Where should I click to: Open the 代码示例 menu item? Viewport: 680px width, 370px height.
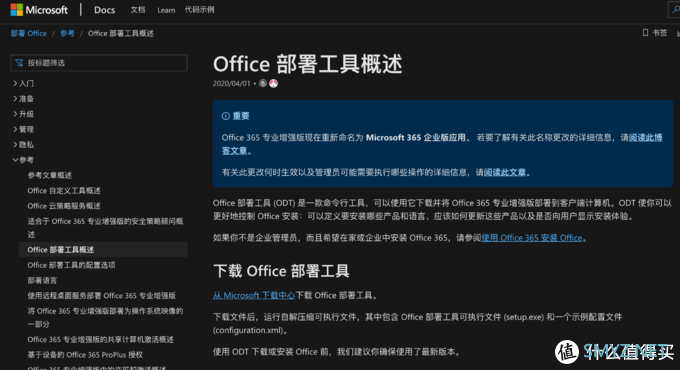click(199, 10)
